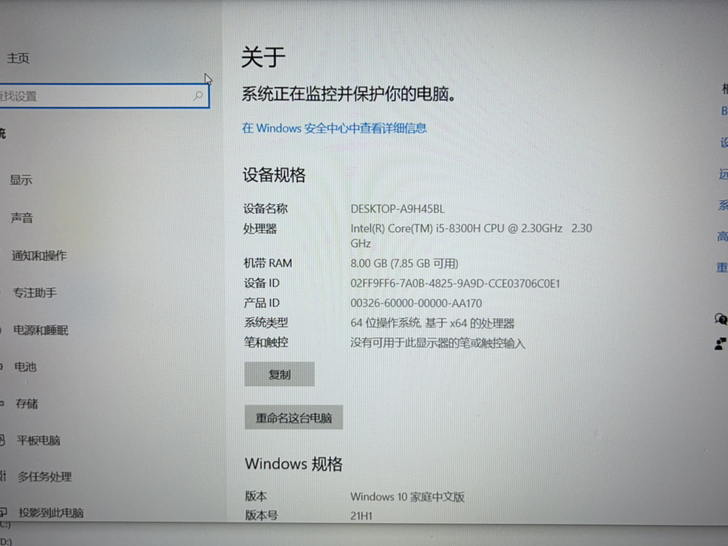Screen dimensions: 728x546
Task: Click the search magnifier icon in settings box
Action: (198, 96)
